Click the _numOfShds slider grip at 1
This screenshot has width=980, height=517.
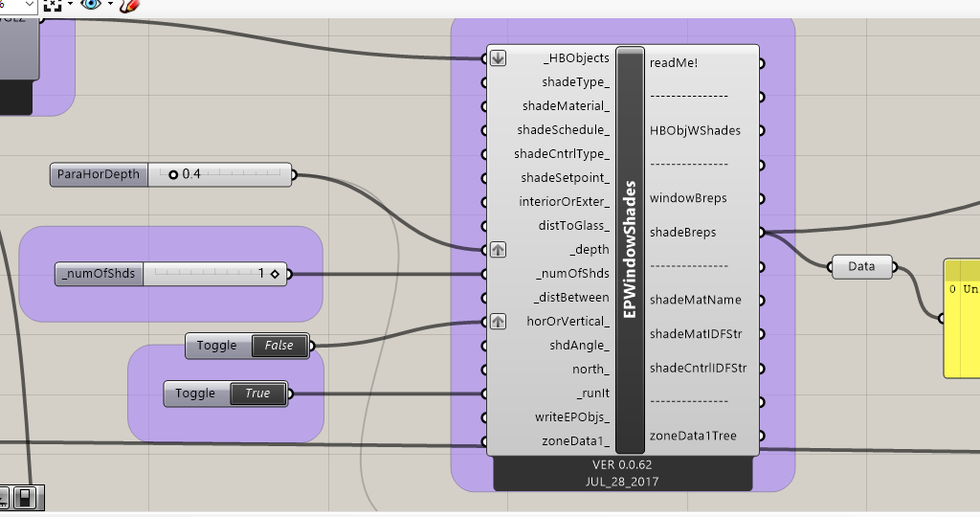pyautogui.click(x=275, y=274)
